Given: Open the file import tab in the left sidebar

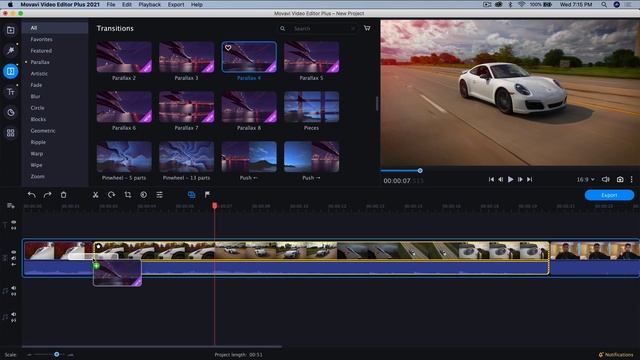Looking at the screenshot, I should click(11, 30).
